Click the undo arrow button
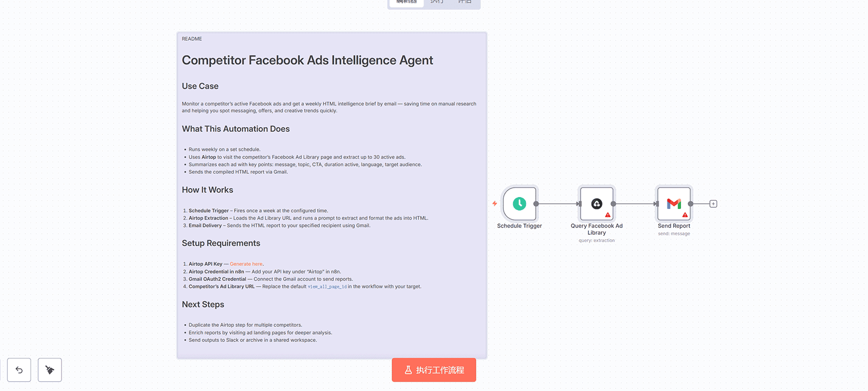Viewport: 868px width, 391px height. pos(19,370)
